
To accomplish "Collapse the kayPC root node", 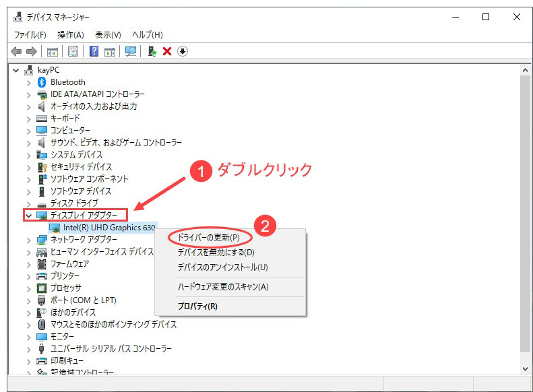I will [16, 70].
